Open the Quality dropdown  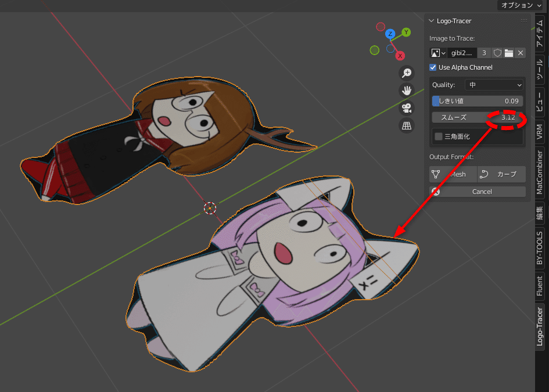coord(494,85)
